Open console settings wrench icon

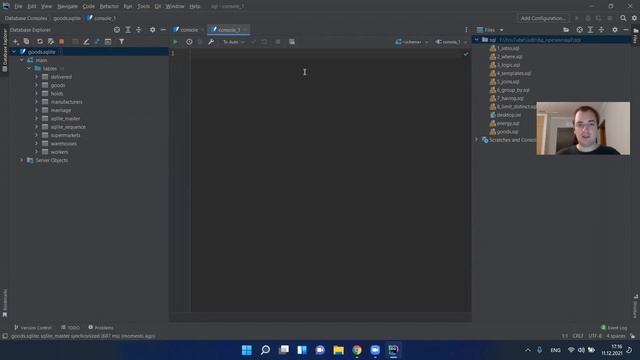[211, 42]
